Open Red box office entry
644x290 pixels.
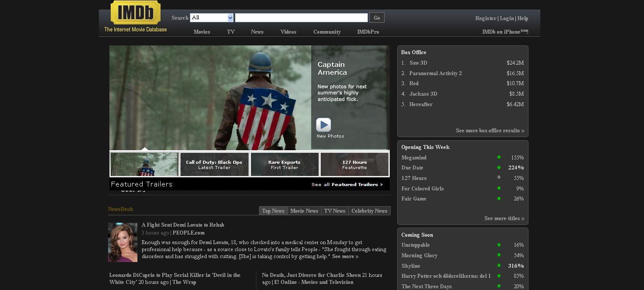click(x=414, y=83)
